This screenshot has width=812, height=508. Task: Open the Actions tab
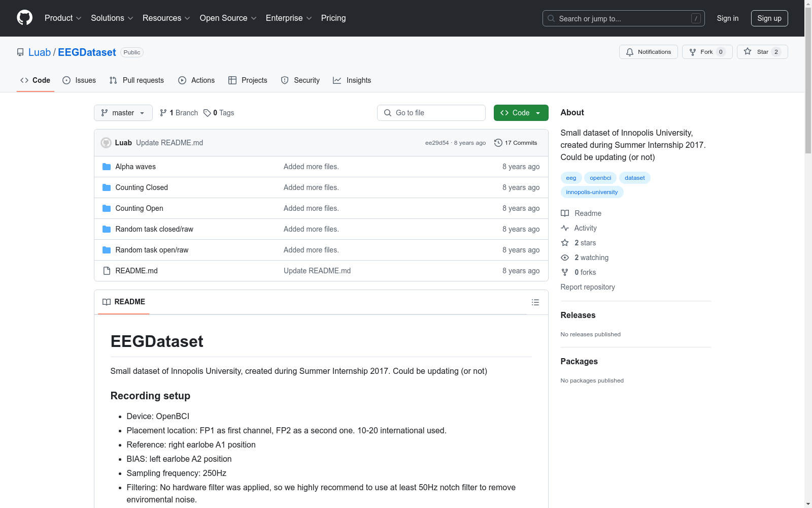click(196, 80)
